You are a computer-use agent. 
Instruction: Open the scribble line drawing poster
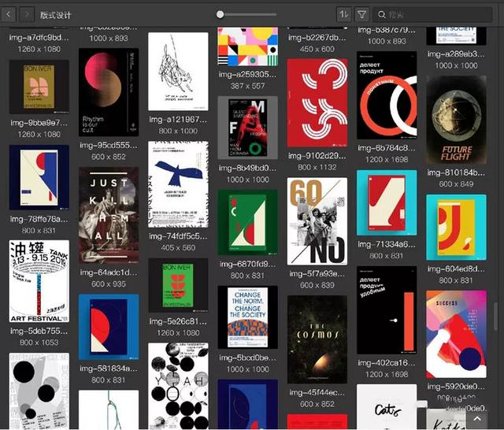178,72
